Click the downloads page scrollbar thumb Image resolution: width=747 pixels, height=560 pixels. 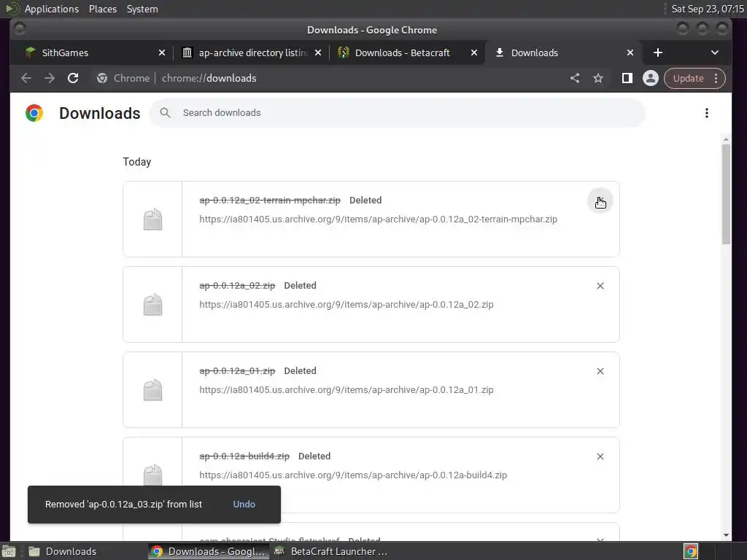(x=726, y=194)
